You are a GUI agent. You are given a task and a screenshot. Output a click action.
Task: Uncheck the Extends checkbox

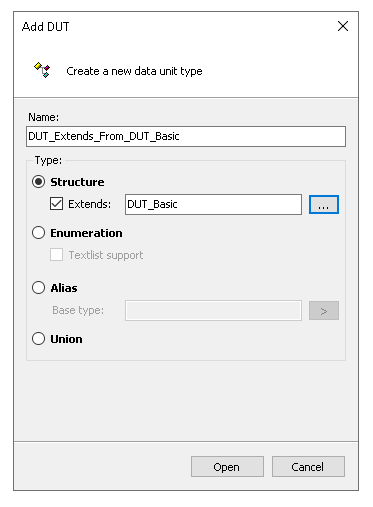point(56,204)
